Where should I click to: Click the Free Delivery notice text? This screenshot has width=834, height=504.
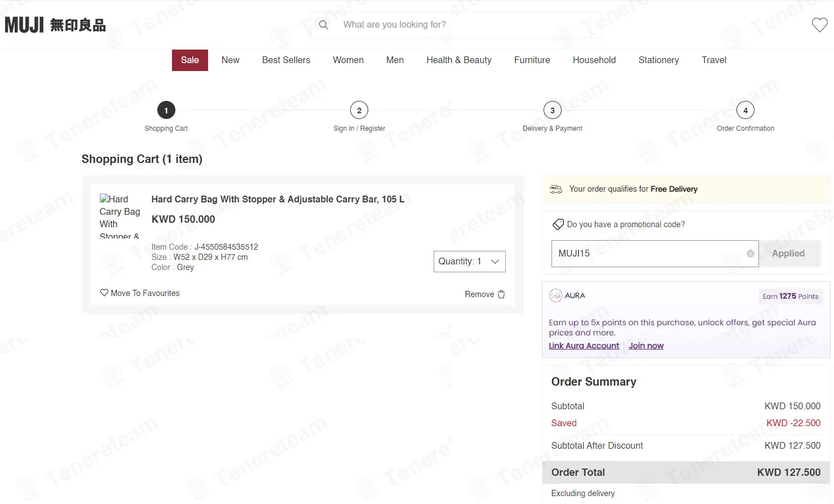[x=633, y=189]
